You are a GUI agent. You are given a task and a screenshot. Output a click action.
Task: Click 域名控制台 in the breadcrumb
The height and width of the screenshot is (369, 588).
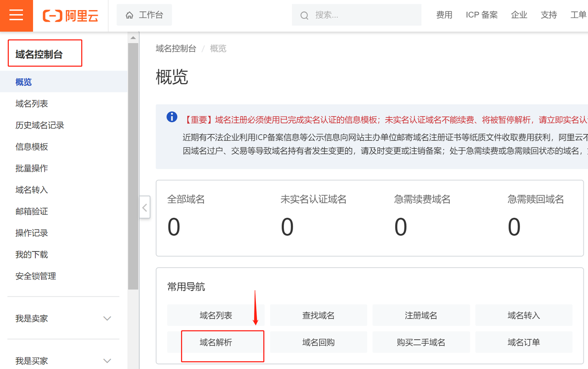tap(176, 48)
